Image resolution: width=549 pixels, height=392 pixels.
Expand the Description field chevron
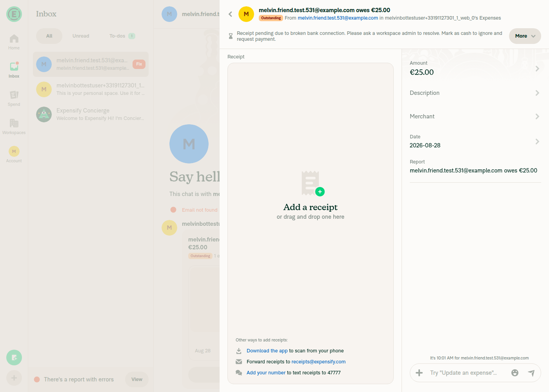(x=537, y=93)
